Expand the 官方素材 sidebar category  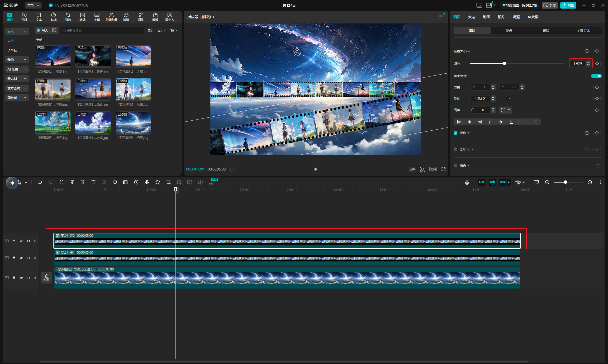click(x=17, y=88)
